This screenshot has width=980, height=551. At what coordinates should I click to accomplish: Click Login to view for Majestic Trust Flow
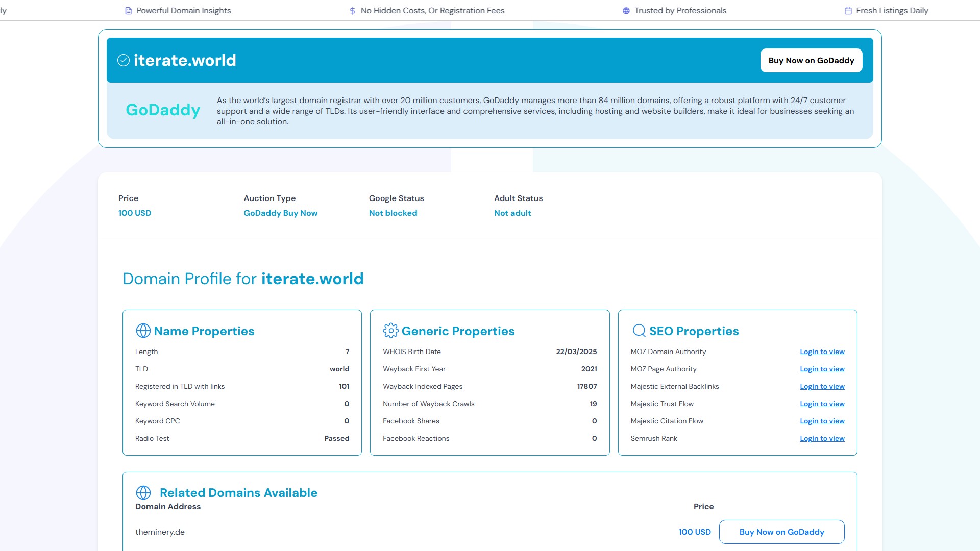[x=822, y=404]
